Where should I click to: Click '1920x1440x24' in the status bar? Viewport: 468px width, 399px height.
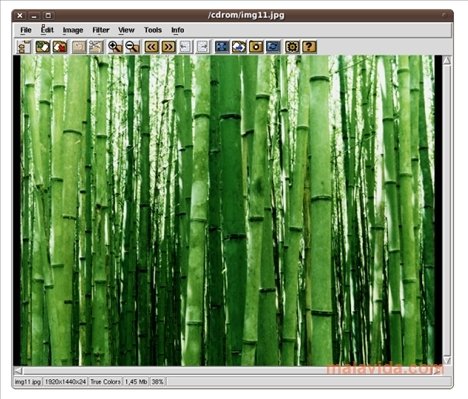[x=65, y=382]
